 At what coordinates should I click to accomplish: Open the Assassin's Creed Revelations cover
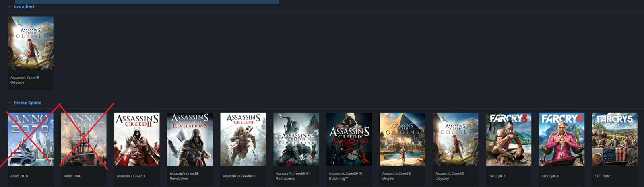[x=190, y=139]
